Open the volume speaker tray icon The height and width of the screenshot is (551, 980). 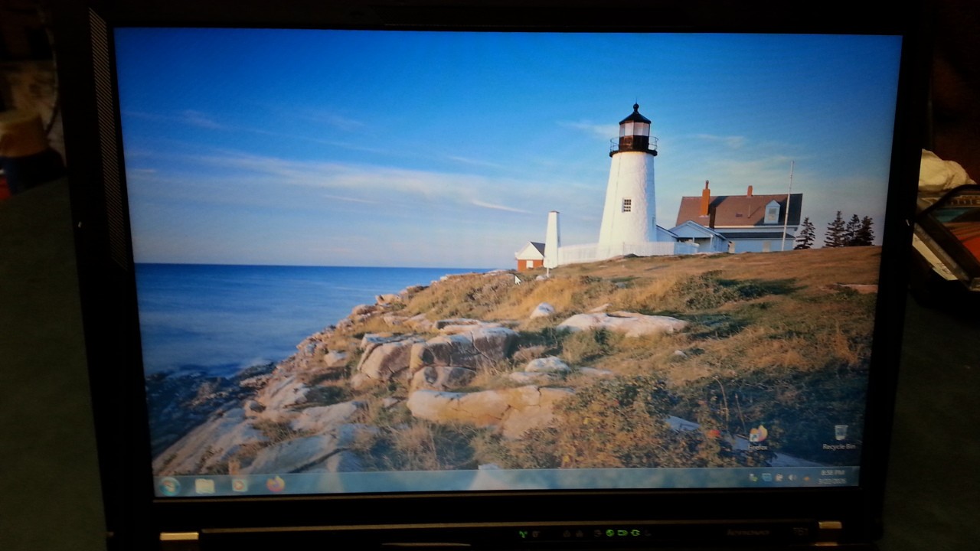(792, 478)
